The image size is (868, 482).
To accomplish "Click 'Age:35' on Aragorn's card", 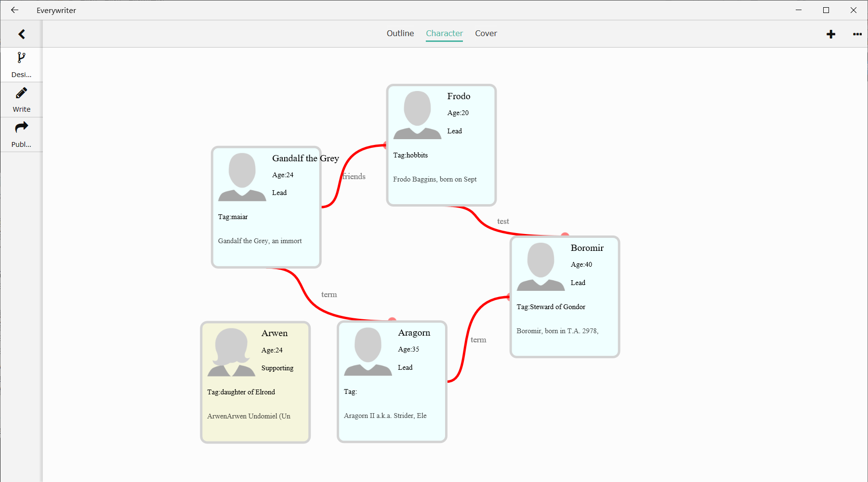I will point(408,349).
